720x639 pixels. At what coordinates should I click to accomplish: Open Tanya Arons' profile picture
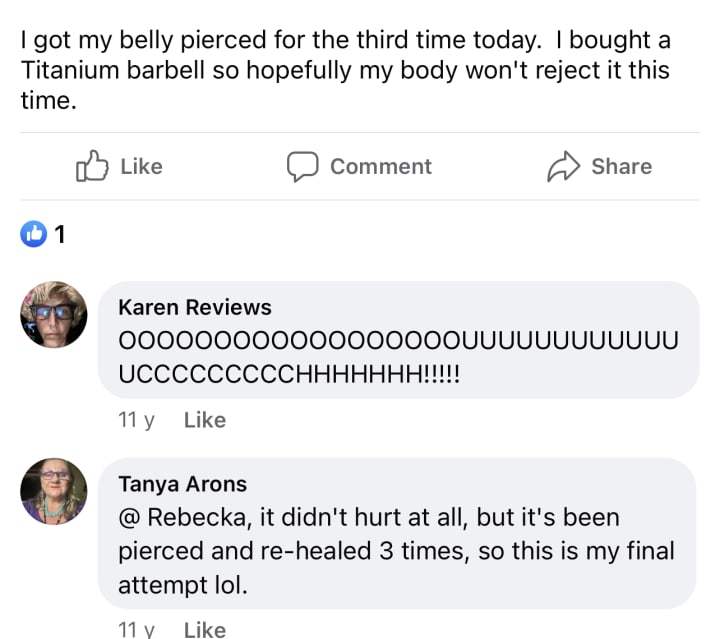pos(54,492)
